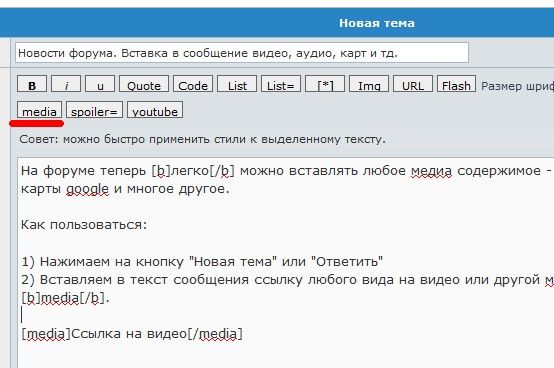Insert an Img tag

point(369,84)
